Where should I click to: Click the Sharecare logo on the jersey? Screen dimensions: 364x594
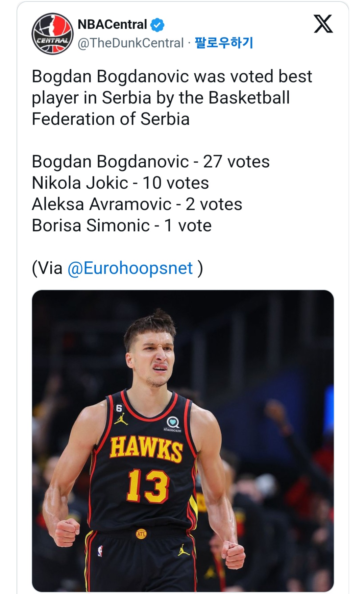click(173, 423)
